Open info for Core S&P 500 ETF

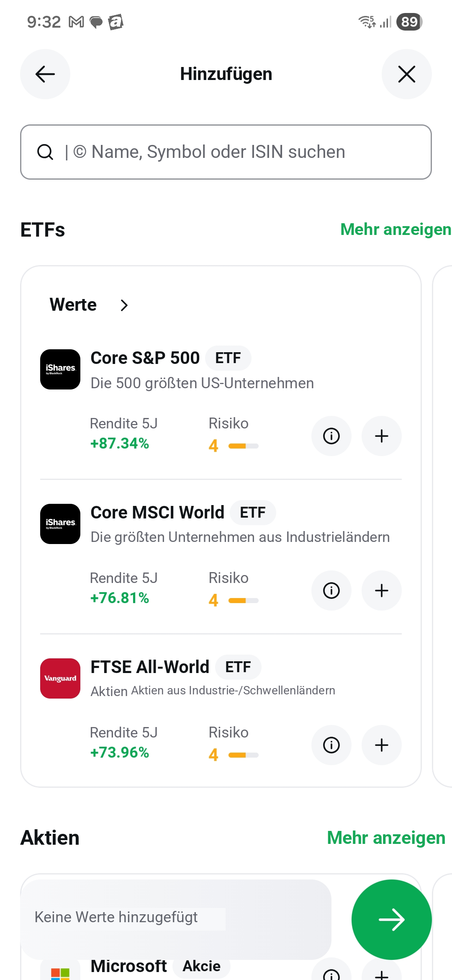[331, 436]
